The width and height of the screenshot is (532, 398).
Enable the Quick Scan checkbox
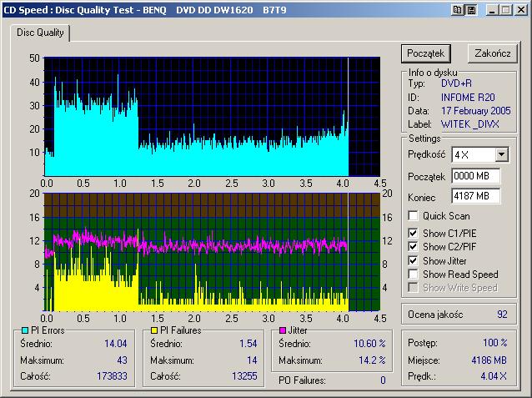(414, 216)
